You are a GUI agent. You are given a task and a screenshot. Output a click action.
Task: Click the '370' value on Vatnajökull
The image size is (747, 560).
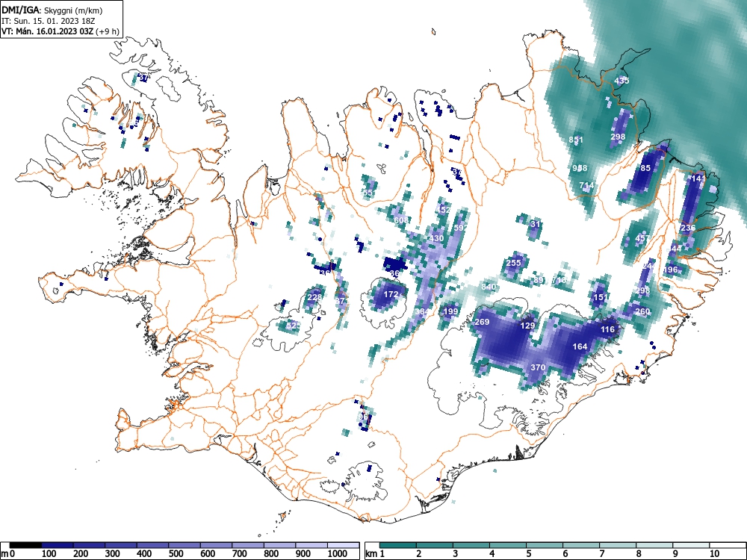[x=538, y=367]
